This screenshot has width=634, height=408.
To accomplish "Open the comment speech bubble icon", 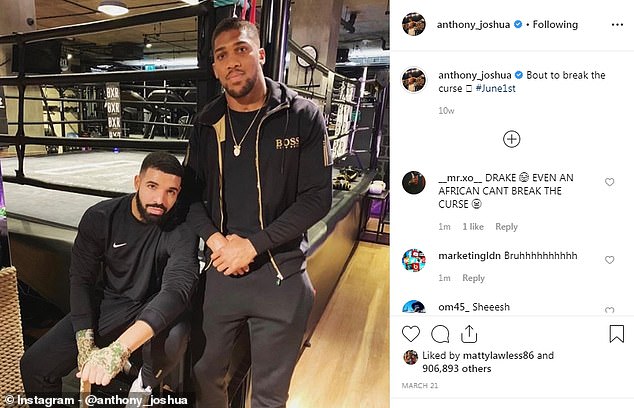I will (440, 334).
